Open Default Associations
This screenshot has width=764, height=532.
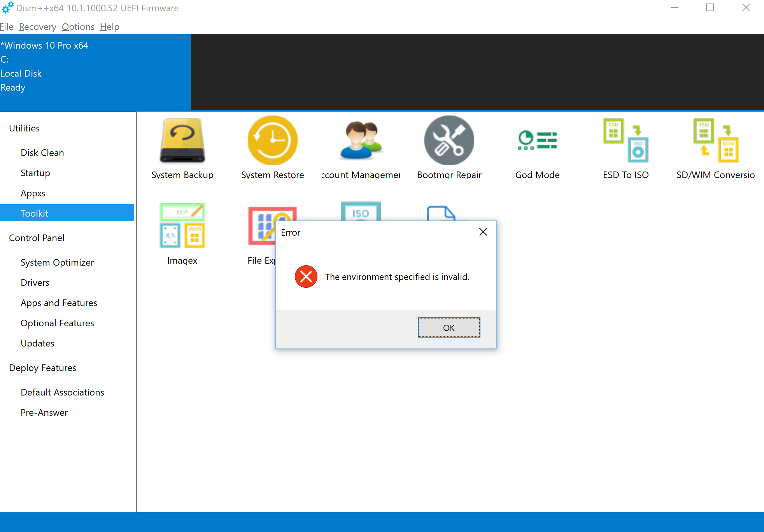[x=62, y=392]
